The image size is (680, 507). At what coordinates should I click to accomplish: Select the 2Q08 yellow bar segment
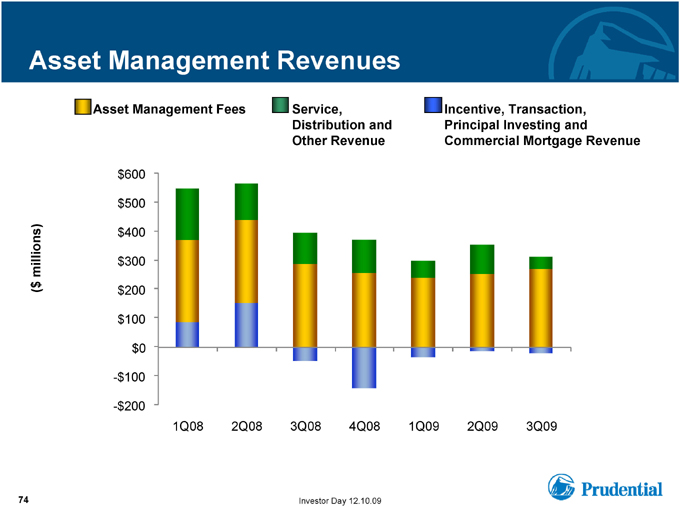[x=246, y=262]
